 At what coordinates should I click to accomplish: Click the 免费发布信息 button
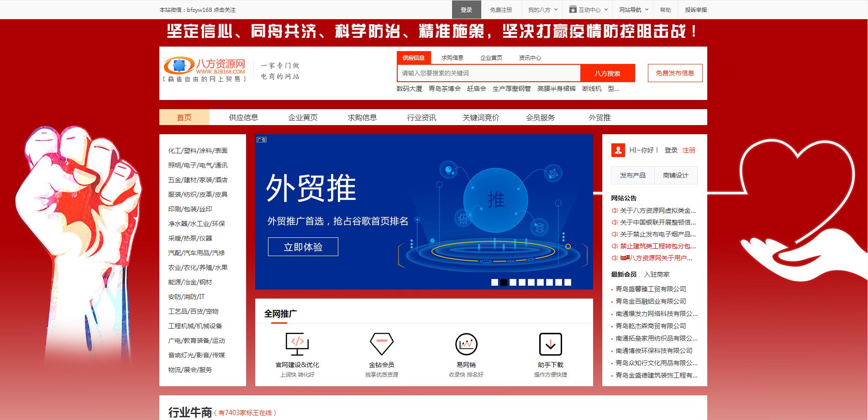click(674, 73)
